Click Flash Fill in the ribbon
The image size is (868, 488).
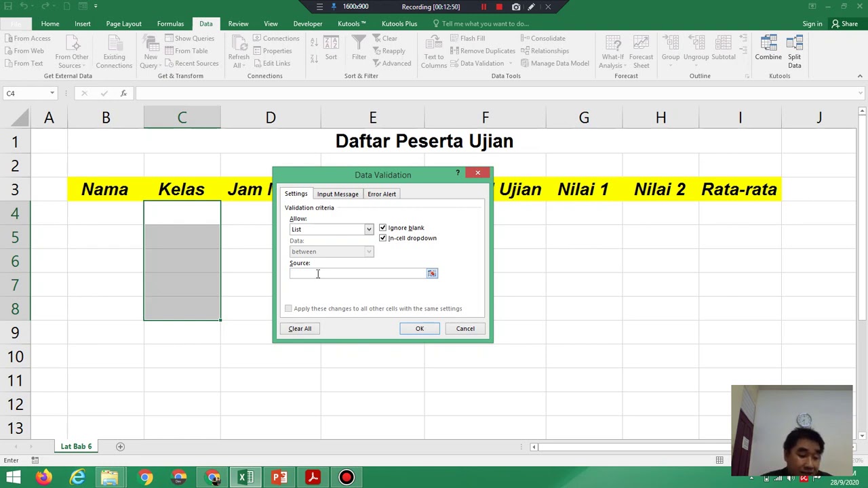click(x=467, y=39)
